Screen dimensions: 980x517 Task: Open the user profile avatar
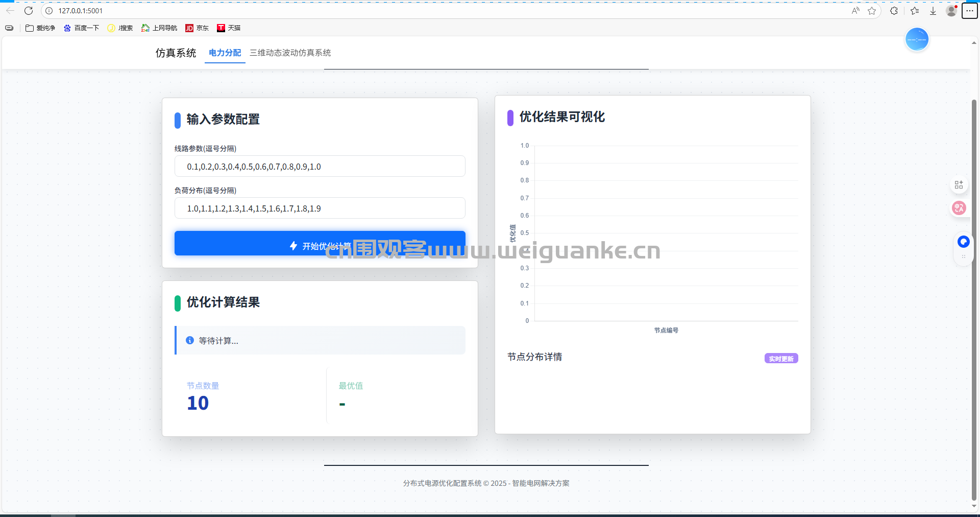pos(951,11)
